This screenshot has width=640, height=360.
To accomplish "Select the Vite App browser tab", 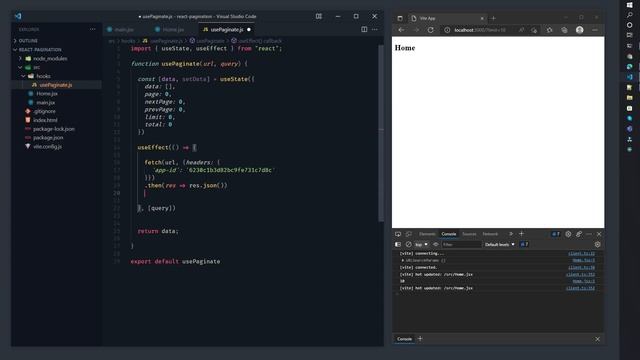I will pyautogui.click(x=447, y=18).
